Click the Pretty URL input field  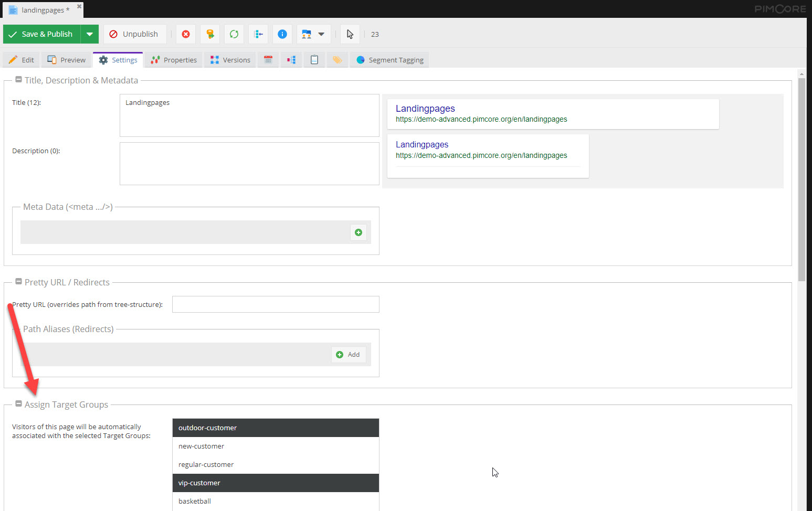[x=276, y=304]
